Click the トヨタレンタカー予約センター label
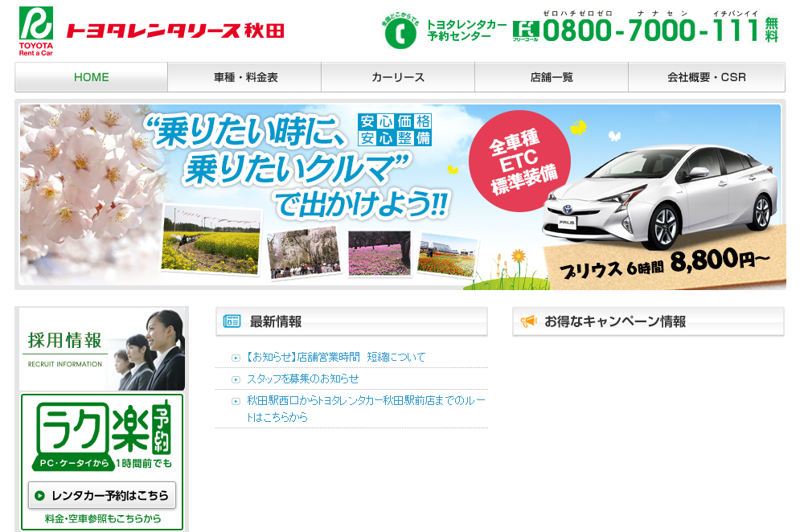Image resolution: width=804 pixels, height=532 pixels. [x=466, y=31]
